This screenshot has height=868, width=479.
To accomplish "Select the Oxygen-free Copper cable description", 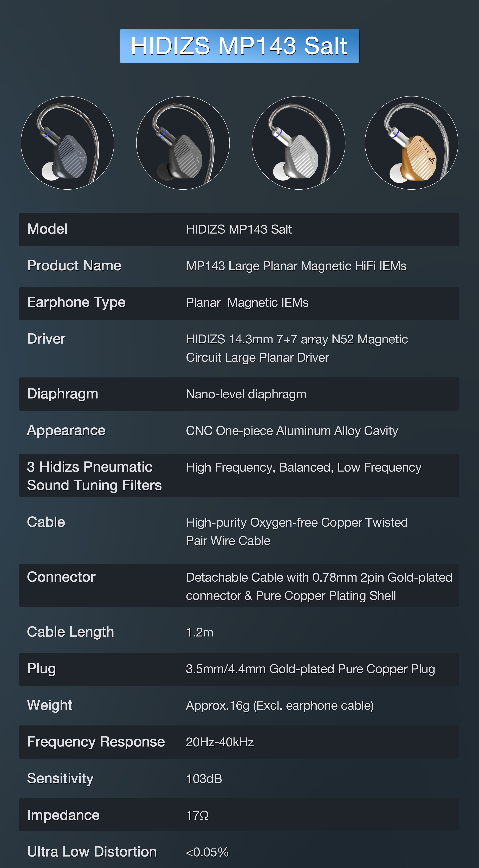I will (296, 531).
